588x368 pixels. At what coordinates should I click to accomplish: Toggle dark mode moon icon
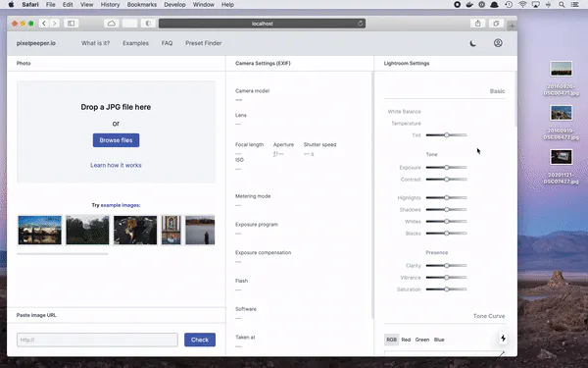[473, 43]
